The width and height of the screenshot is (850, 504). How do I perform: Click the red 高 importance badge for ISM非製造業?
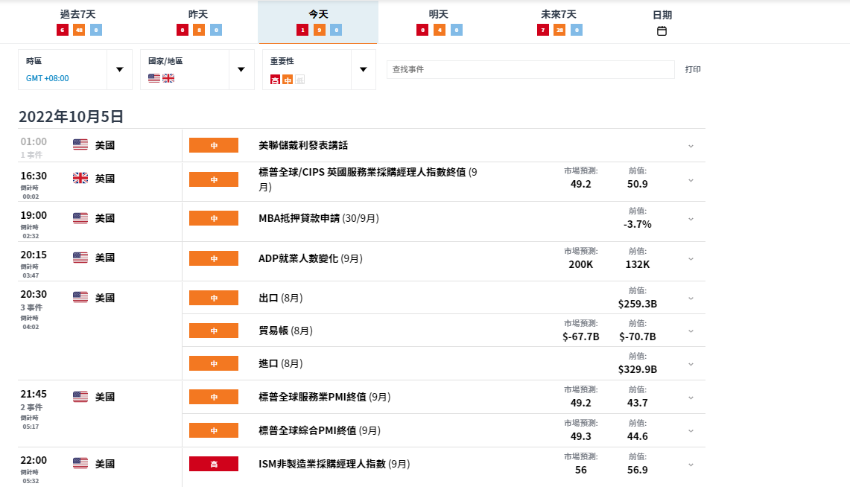coord(214,464)
